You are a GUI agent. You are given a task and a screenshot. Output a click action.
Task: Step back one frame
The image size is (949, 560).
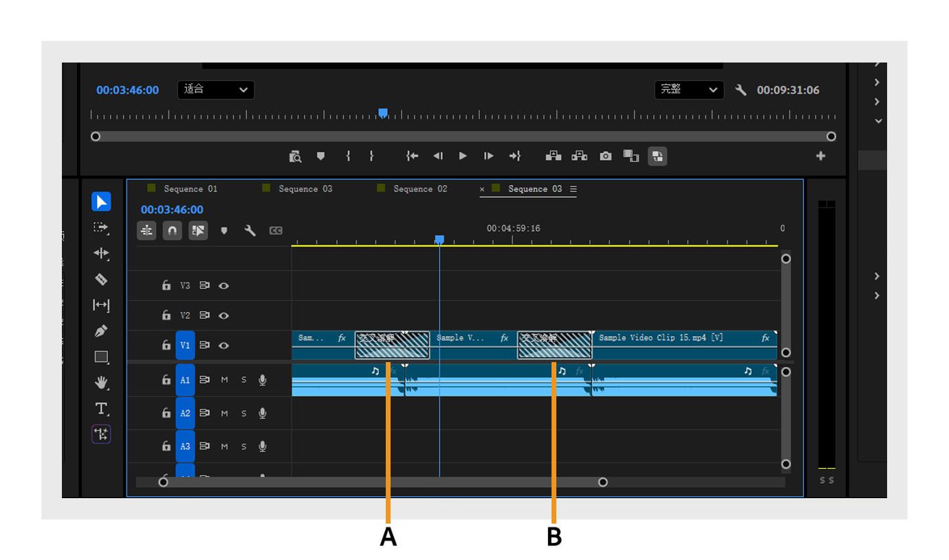438,156
